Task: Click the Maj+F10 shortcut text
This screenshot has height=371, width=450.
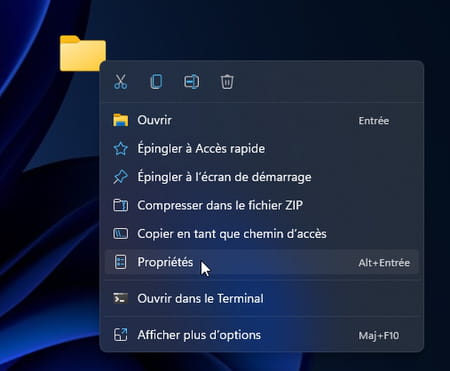Action: click(379, 336)
